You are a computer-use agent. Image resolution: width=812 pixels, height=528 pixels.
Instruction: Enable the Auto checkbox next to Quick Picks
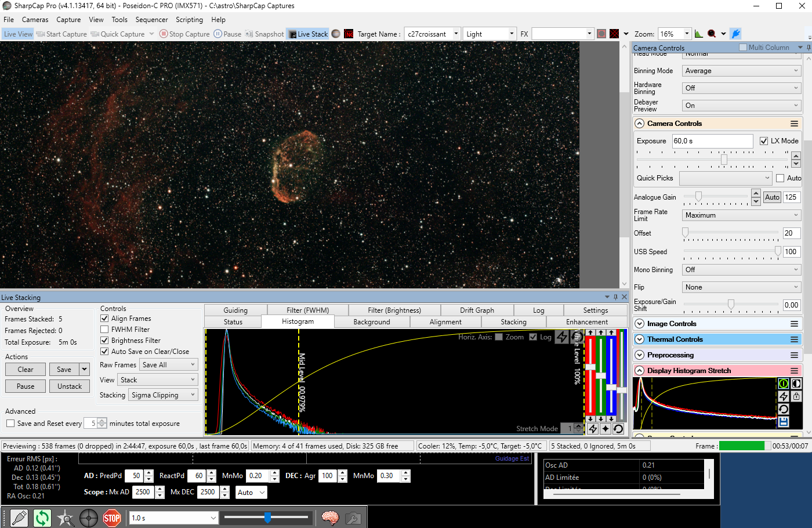[780, 178]
